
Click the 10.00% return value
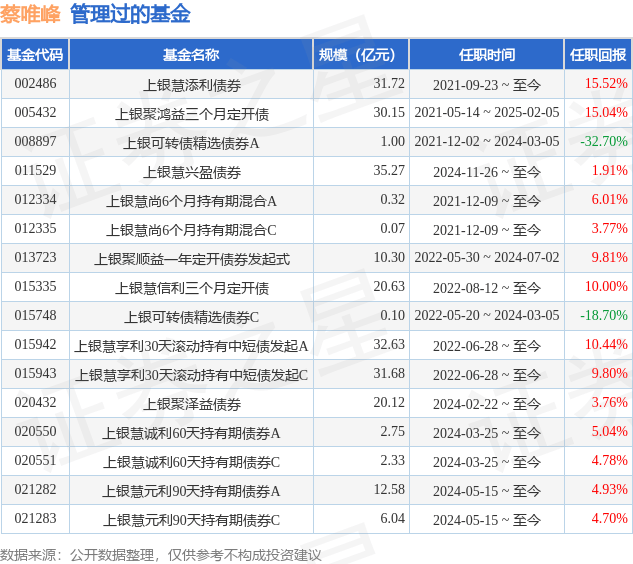(x=606, y=287)
